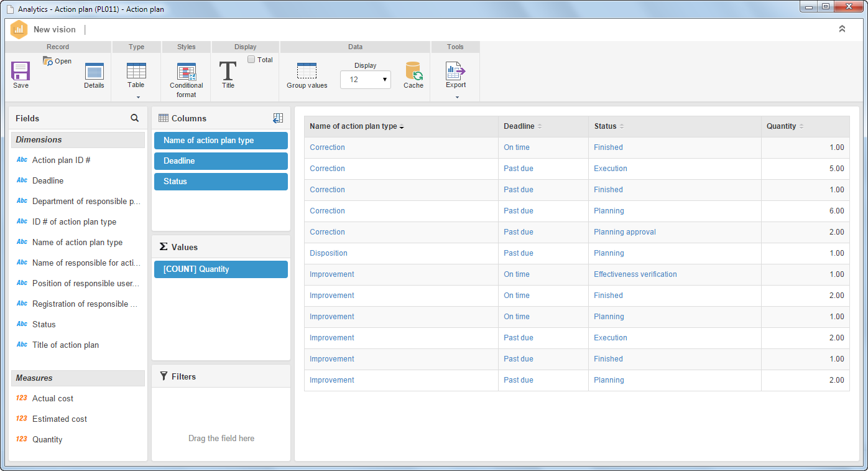Click the Export tool icon
Image resolution: width=868 pixels, height=471 pixels.
[456, 71]
